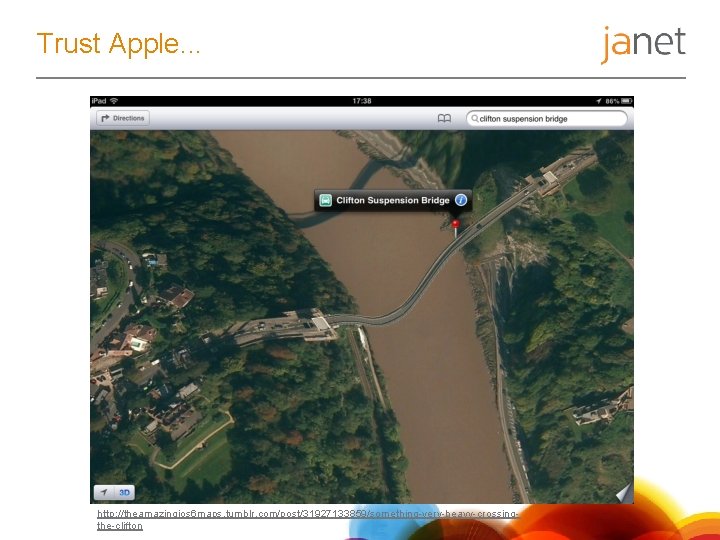This screenshot has width=720, height=540.
Task: Click the magnifier icon in search field
Action: (475, 118)
